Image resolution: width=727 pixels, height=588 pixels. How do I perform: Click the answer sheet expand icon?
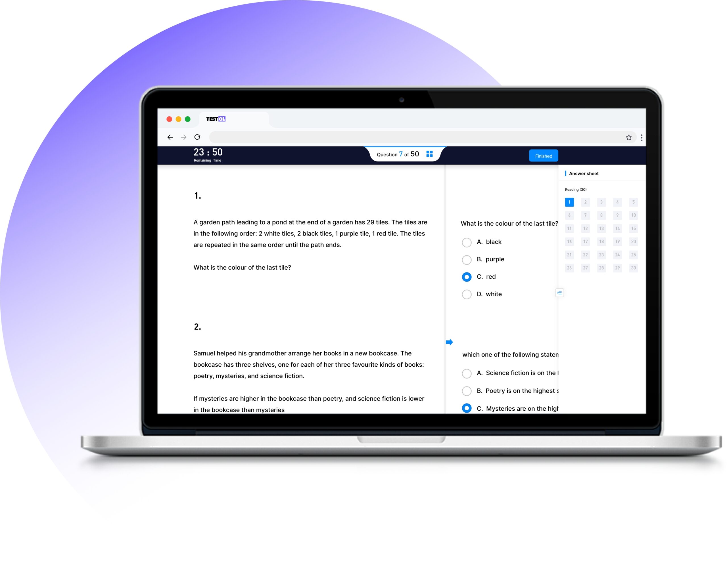pyautogui.click(x=559, y=293)
